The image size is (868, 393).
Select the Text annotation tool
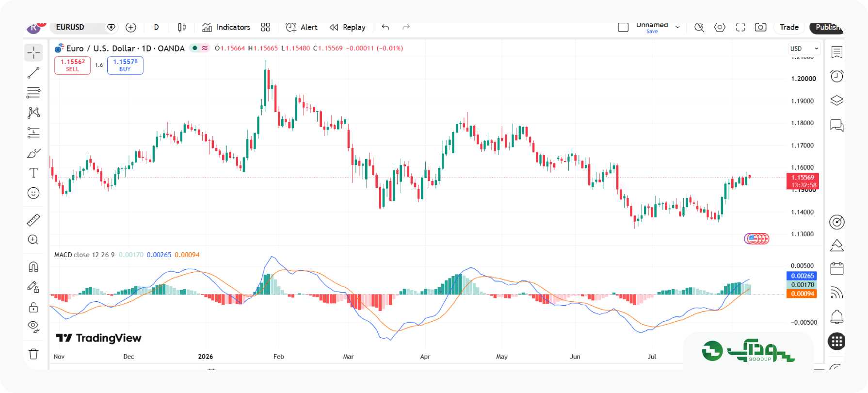coord(33,173)
